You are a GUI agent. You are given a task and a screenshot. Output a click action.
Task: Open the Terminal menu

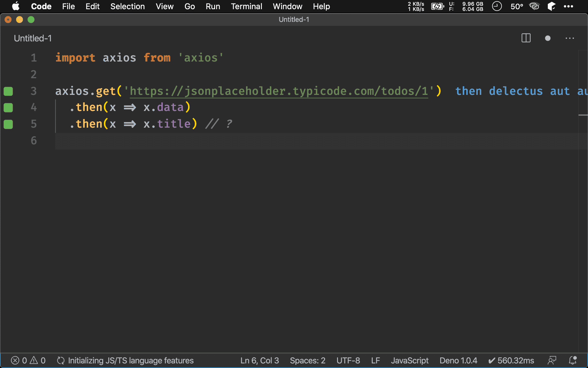[246, 6]
